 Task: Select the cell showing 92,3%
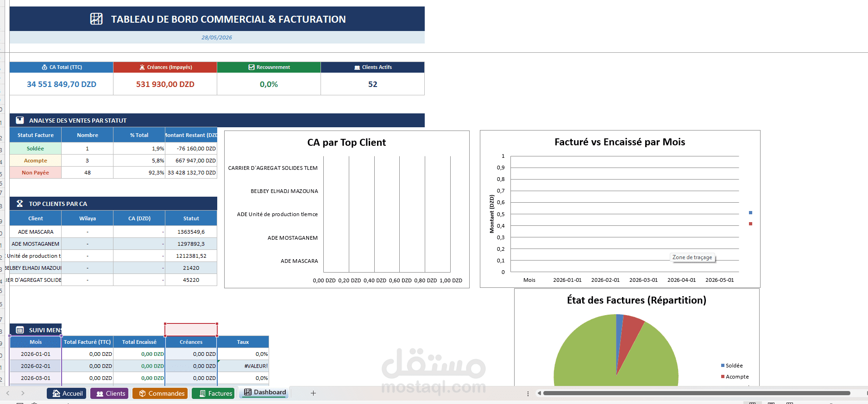click(x=139, y=173)
